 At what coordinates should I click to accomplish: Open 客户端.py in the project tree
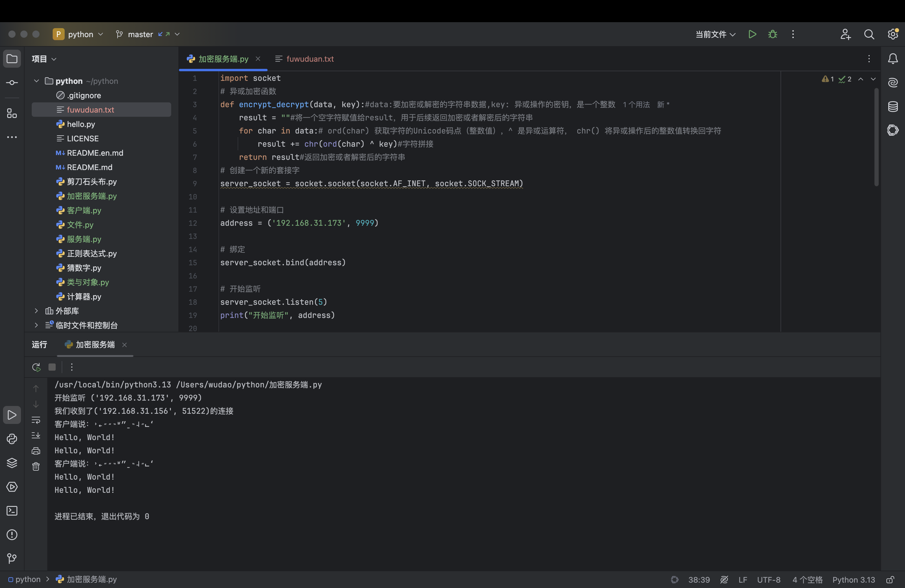click(x=84, y=210)
